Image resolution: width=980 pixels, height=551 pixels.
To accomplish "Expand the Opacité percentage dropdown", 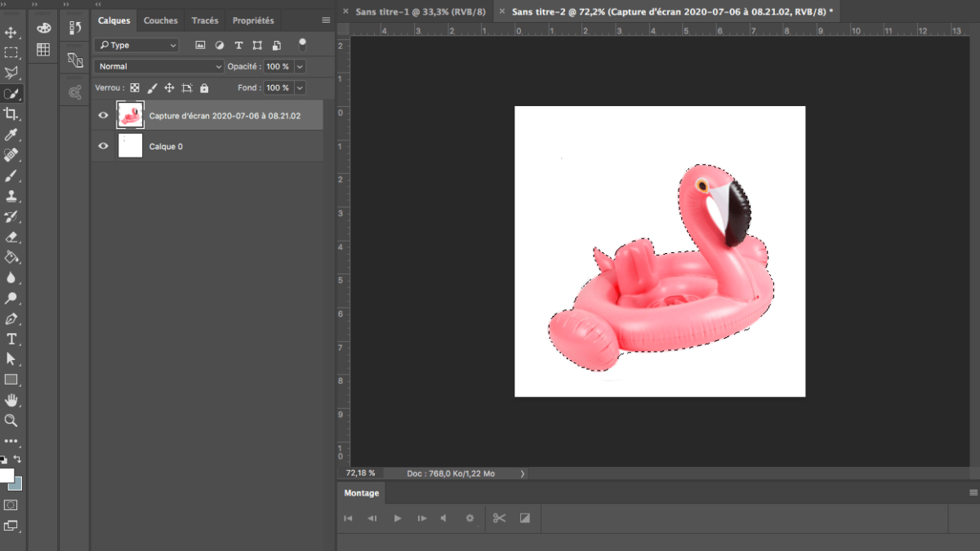I will (300, 66).
